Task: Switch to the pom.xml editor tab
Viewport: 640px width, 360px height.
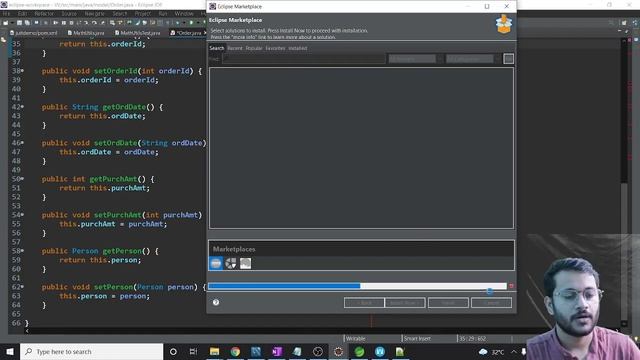Action: point(34,33)
